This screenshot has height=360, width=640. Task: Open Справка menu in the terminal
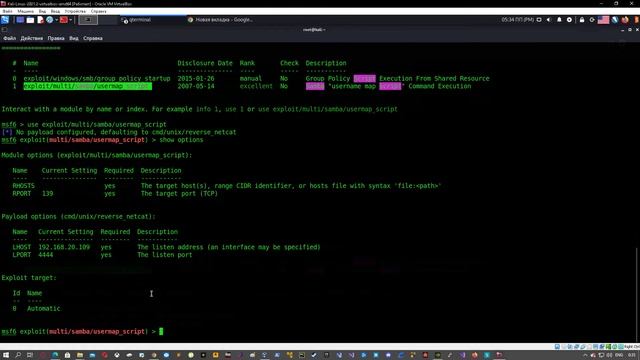click(x=93, y=38)
